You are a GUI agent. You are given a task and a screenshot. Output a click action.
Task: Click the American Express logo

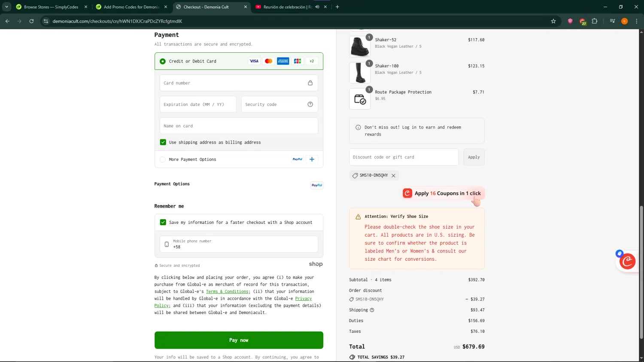click(283, 61)
